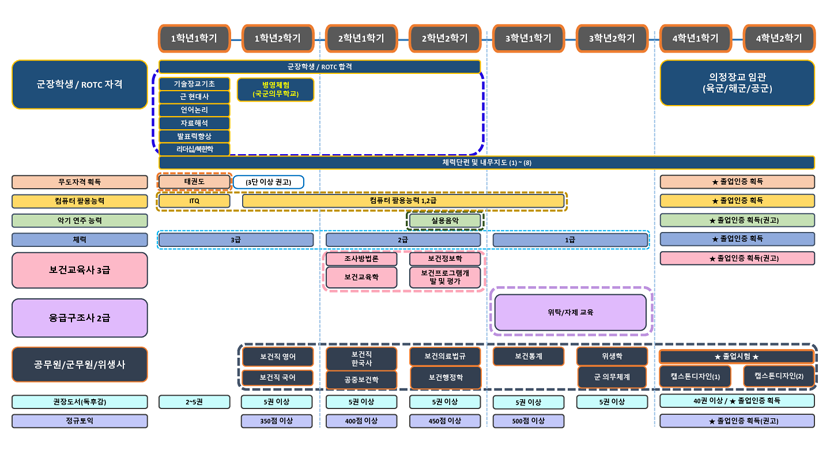830x467 pixels.
Task: Select the 4학년2학기 semester header
Action: 779,38
